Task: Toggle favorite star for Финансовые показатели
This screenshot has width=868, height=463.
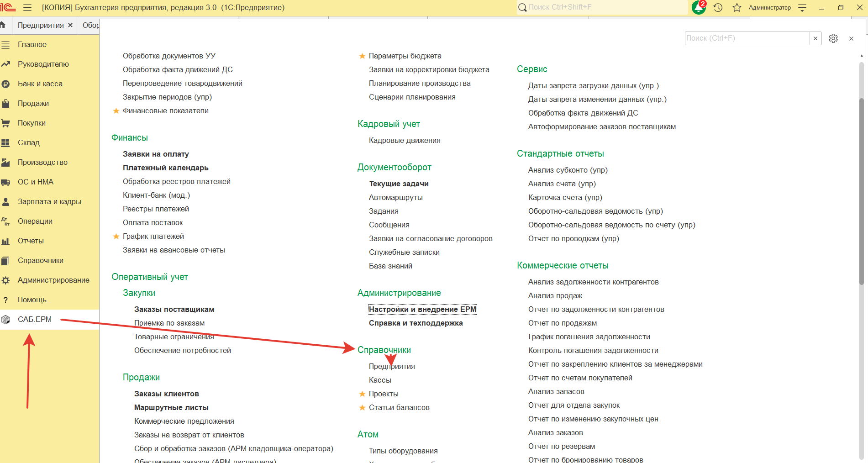Action: point(116,111)
